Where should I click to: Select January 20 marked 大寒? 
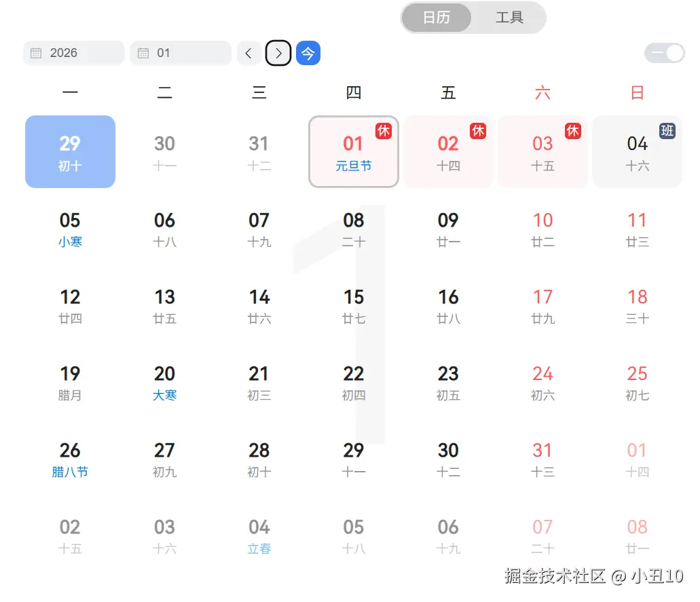(164, 382)
